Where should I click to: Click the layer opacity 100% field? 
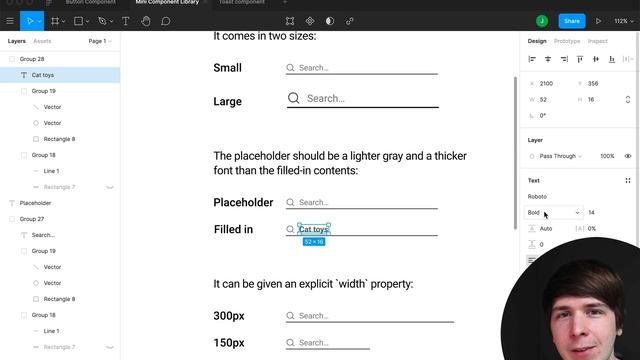click(607, 156)
